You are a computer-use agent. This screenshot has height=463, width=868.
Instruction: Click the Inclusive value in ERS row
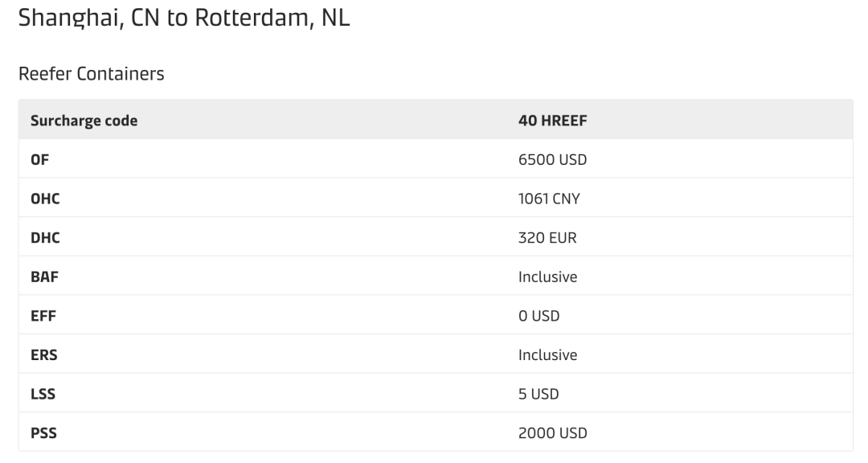tap(548, 354)
